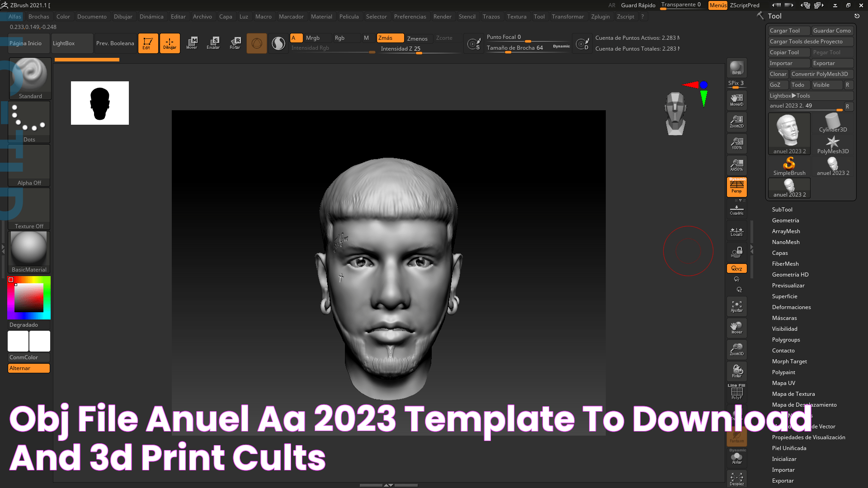The height and width of the screenshot is (488, 868).
Task: Click the MoverD scroll document icon
Action: point(737,100)
